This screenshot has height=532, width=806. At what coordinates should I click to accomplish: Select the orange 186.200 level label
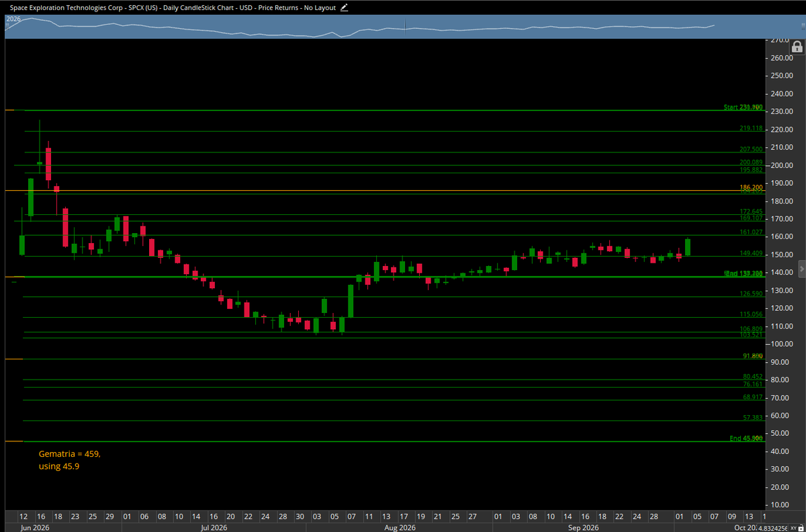pyautogui.click(x=750, y=187)
